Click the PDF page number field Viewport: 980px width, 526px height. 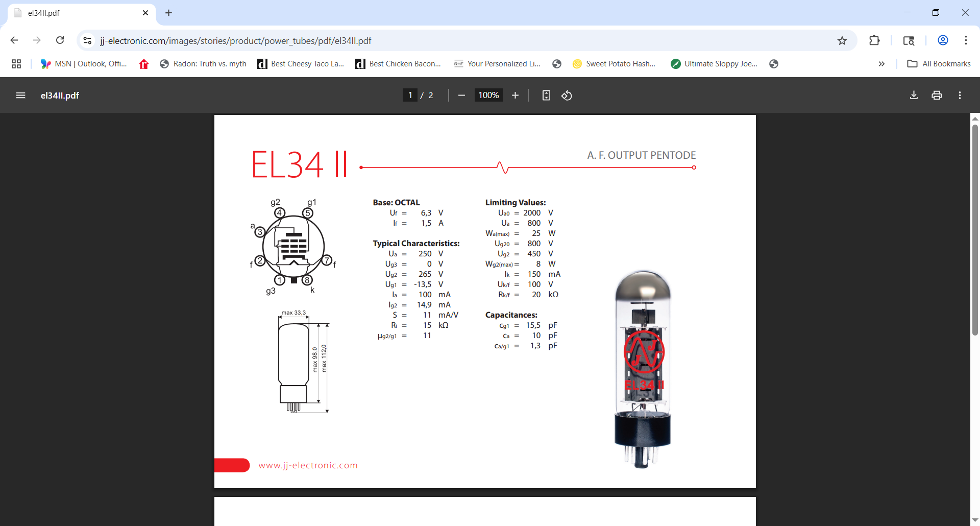[x=410, y=95]
